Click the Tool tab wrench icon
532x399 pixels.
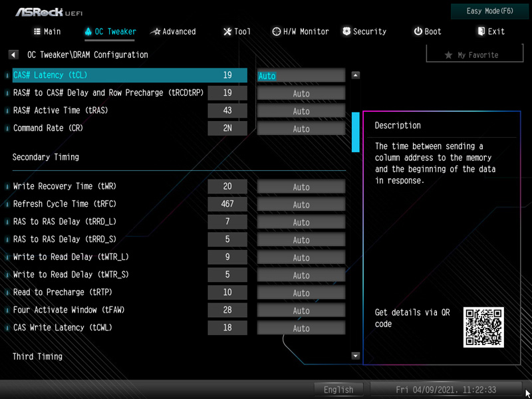coord(227,32)
